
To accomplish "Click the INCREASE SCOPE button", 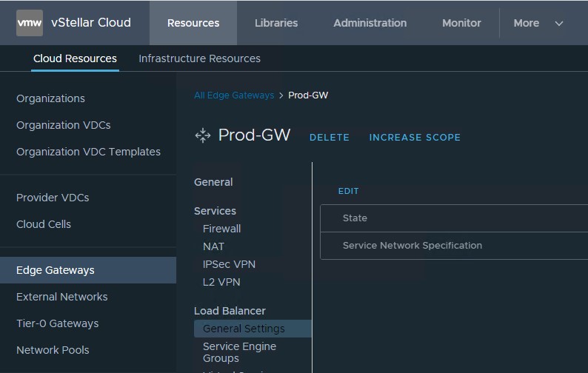I will 415,138.
